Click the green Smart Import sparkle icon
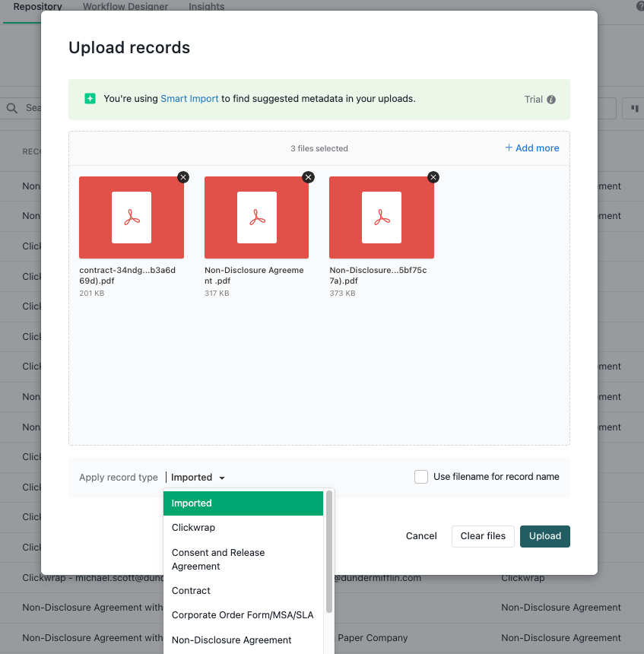Viewport: 644px width, 654px height. click(x=90, y=98)
